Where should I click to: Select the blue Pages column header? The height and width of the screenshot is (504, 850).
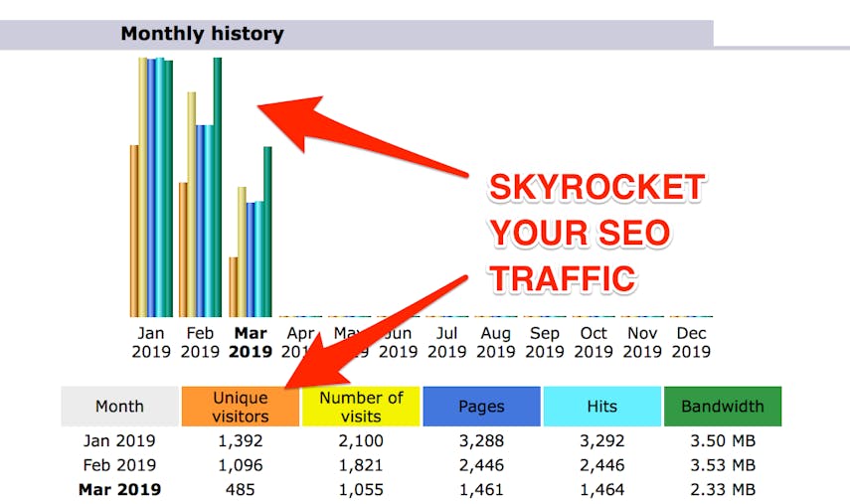(x=481, y=406)
